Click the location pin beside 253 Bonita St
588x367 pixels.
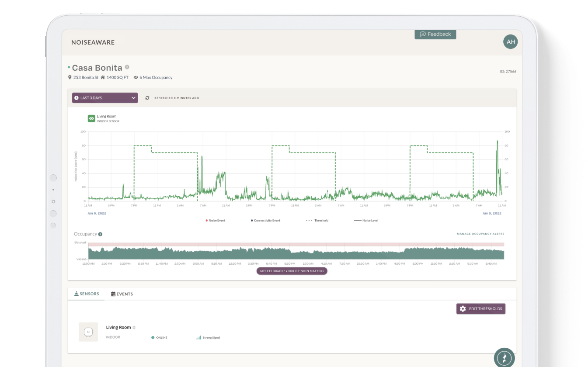pos(70,77)
